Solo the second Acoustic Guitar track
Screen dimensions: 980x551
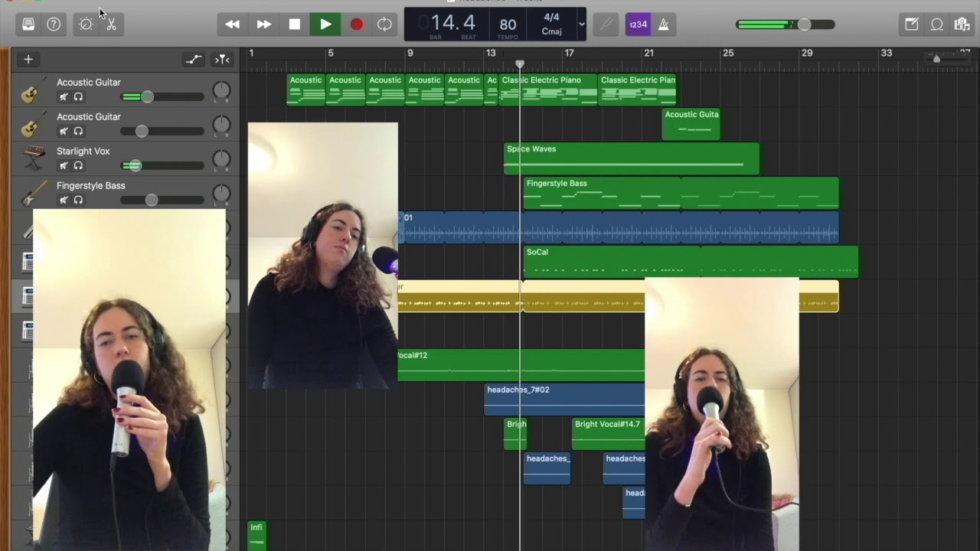pos(78,132)
